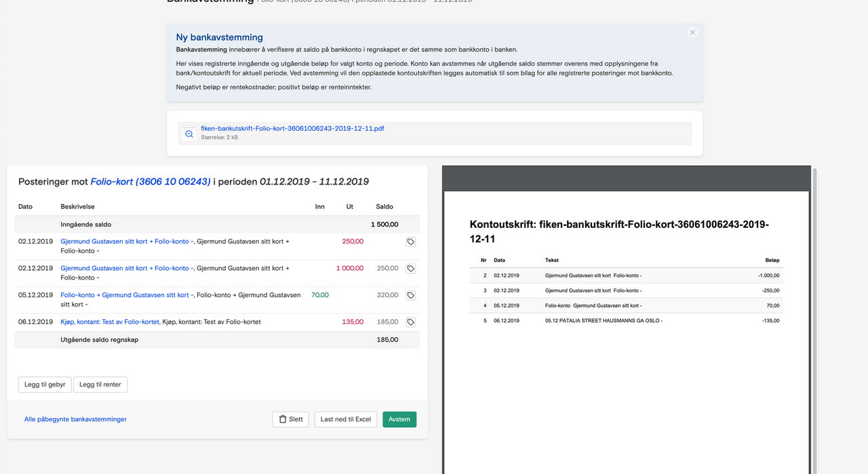Click the Dato column header in postings table
This screenshot has height=474, width=868.
(x=25, y=207)
